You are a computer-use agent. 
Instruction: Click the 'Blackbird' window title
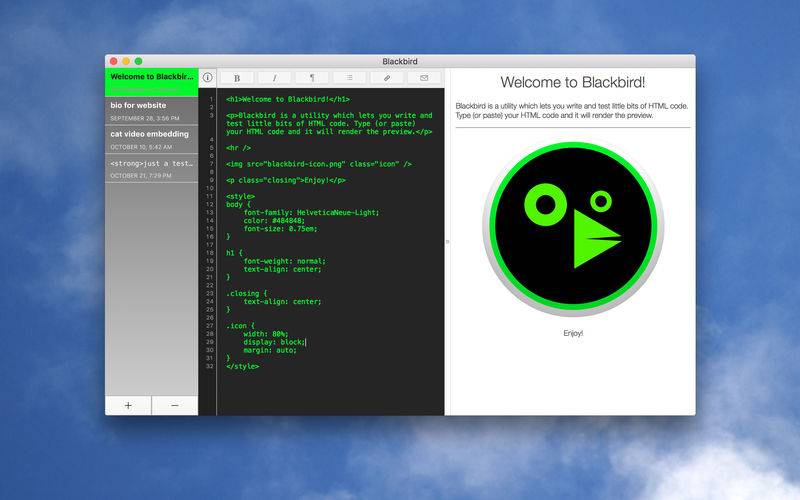(400, 61)
